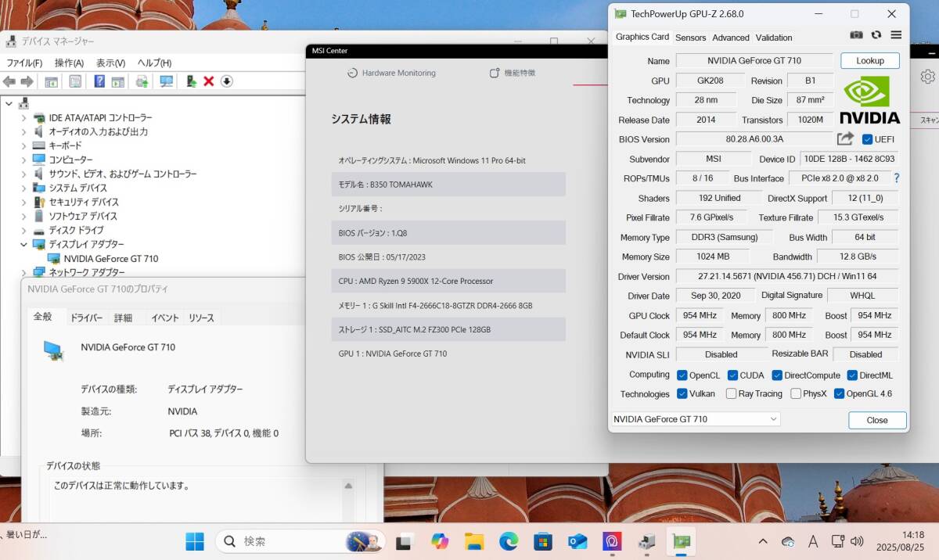Expand the コンピューター node
The image size is (939, 560).
(24, 160)
